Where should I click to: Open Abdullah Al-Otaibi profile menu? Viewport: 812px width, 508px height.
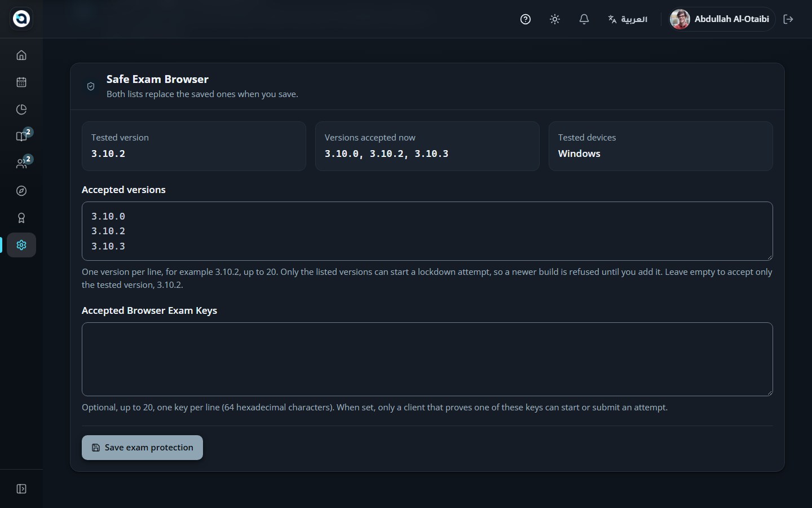point(720,19)
